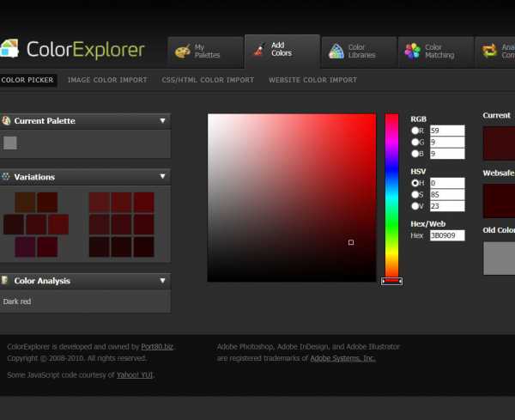Image resolution: width=515 pixels, height=420 pixels.
Task: Select the B radio button in RGB
Action: click(x=415, y=154)
